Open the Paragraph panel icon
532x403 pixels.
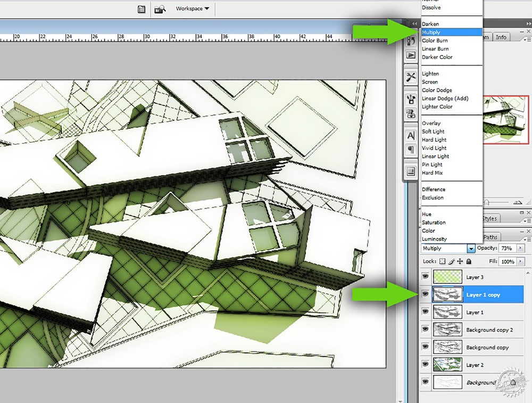coord(411,150)
